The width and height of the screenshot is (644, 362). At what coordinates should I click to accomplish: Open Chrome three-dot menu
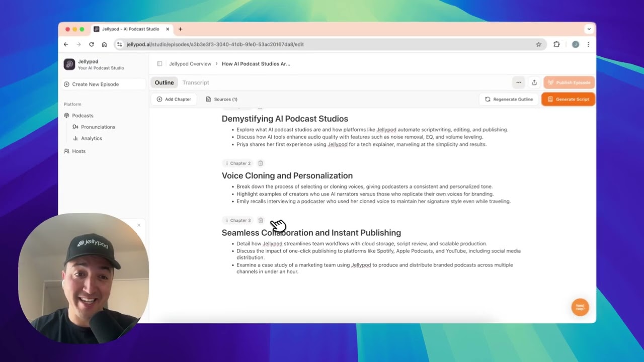point(588,44)
